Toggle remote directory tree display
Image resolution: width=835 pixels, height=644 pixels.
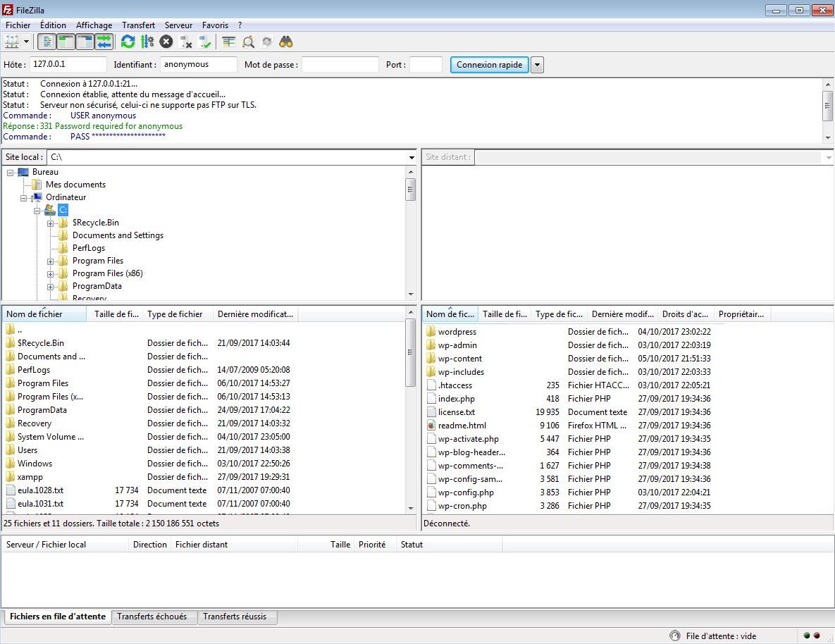coord(85,42)
